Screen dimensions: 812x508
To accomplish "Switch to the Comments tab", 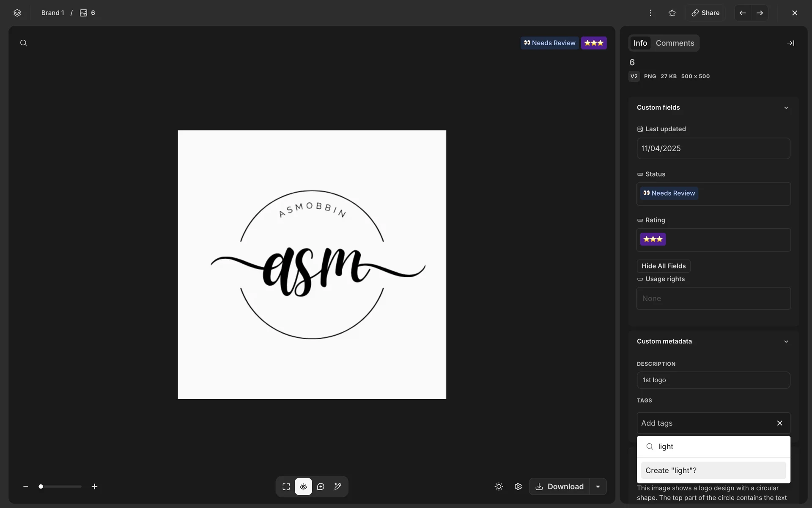I will pyautogui.click(x=675, y=43).
